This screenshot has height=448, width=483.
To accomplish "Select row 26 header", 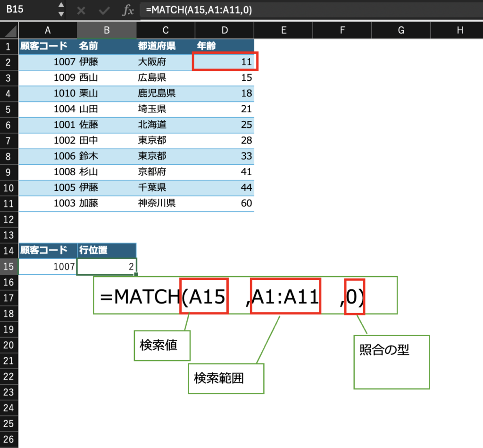I will (9, 439).
